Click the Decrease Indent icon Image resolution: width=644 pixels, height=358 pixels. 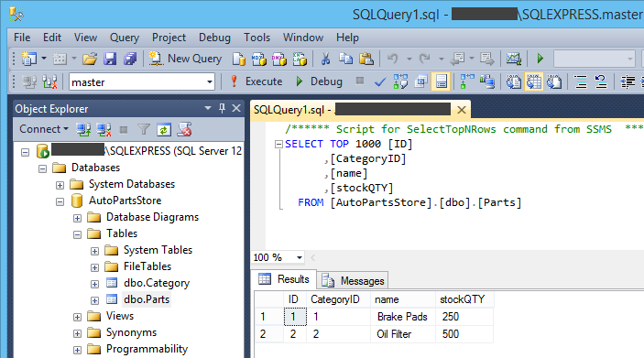[628, 82]
